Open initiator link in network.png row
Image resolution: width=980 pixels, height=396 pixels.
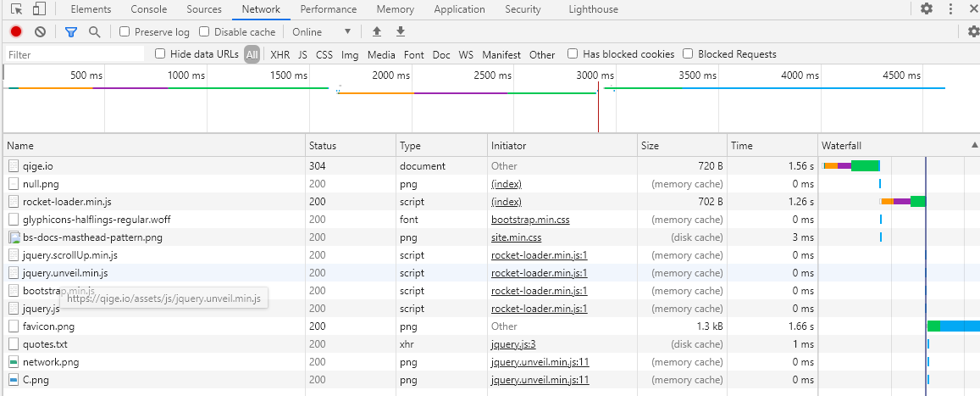click(x=540, y=362)
